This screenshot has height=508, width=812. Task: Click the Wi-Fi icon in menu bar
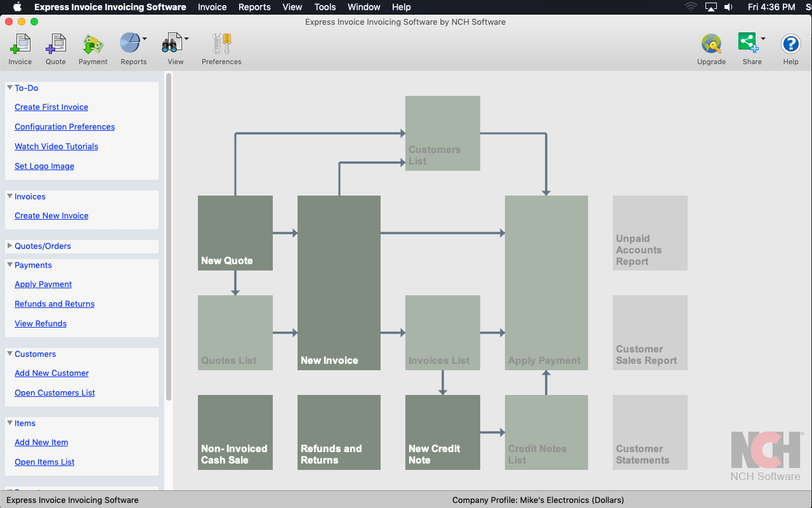[x=691, y=7]
